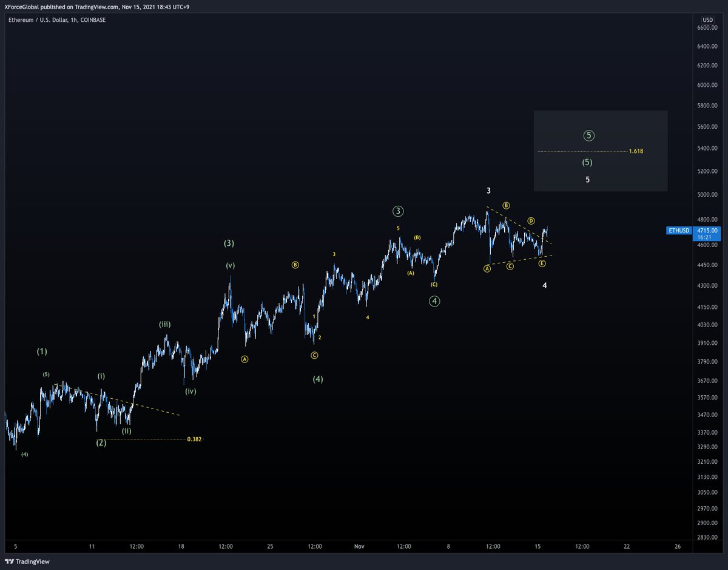Viewport: 728px width, 570px height.
Task: Click the ETHUSD symbol tag on price axis
Action: coord(678,231)
